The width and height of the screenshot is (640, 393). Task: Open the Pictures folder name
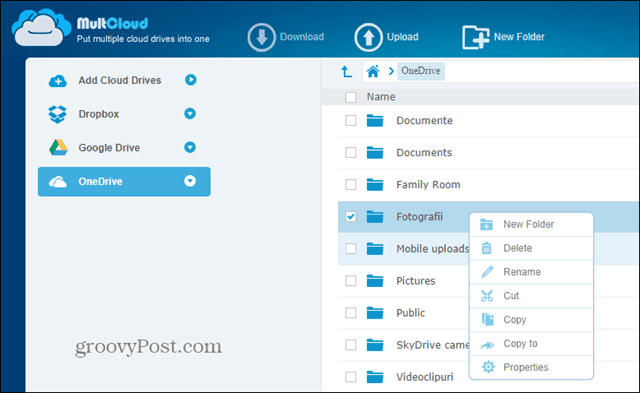point(416,281)
